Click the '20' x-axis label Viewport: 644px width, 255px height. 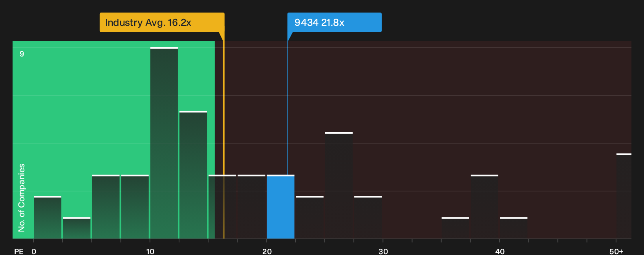pos(267,251)
